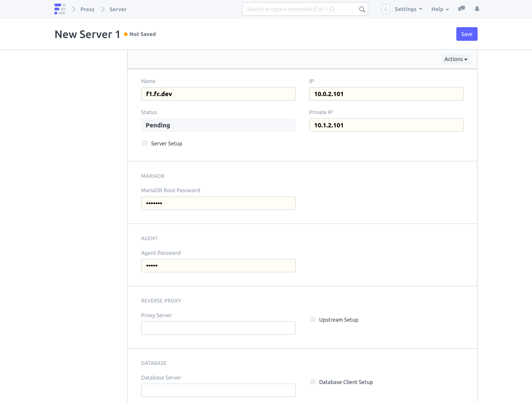
Task: Click the command search bar
Action: click(301, 9)
